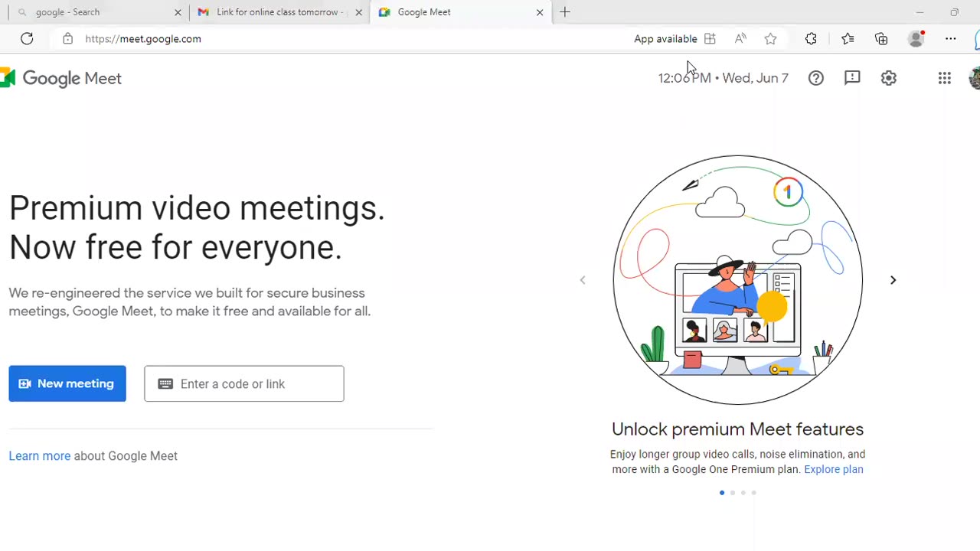Click the Google Meet logo
Image resolution: width=980 pixels, height=551 pixels.
(60, 78)
